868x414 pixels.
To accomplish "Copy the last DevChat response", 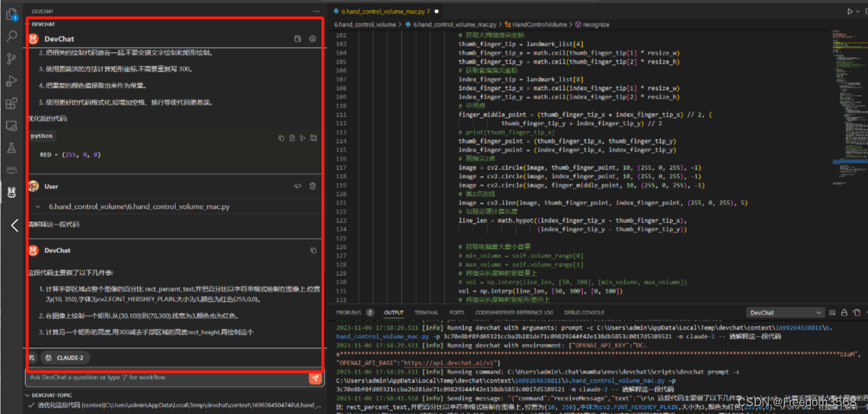I will (x=313, y=250).
